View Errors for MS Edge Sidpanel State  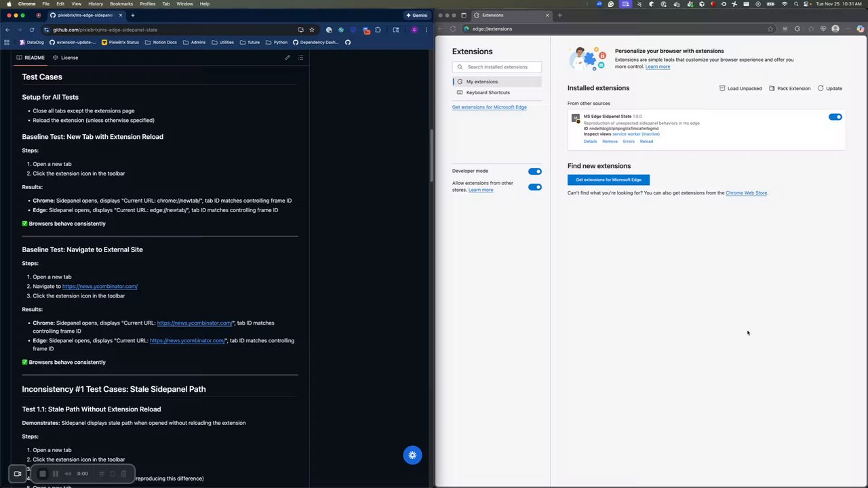click(x=629, y=142)
